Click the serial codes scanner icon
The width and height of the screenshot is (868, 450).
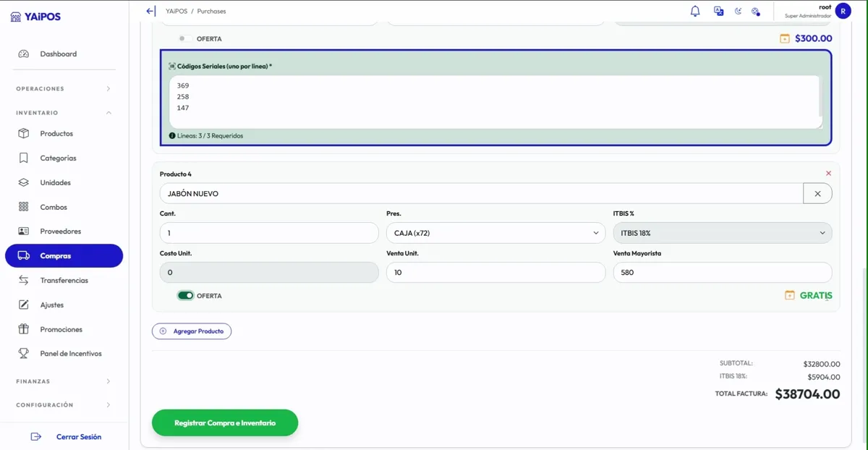[172, 66]
